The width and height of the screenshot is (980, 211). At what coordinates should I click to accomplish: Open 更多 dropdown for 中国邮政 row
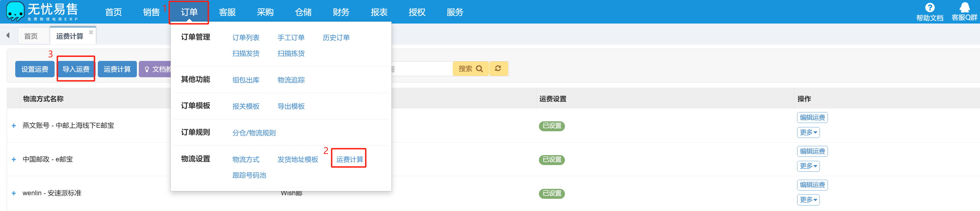[808, 166]
